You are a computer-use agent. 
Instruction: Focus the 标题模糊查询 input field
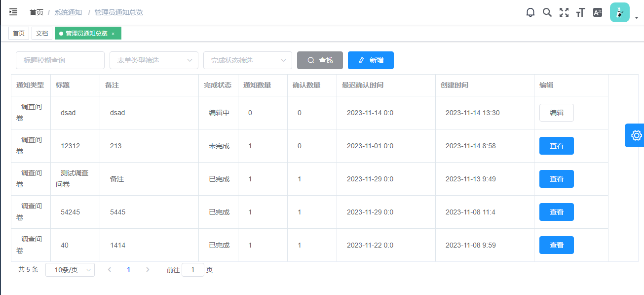(60, 60)
